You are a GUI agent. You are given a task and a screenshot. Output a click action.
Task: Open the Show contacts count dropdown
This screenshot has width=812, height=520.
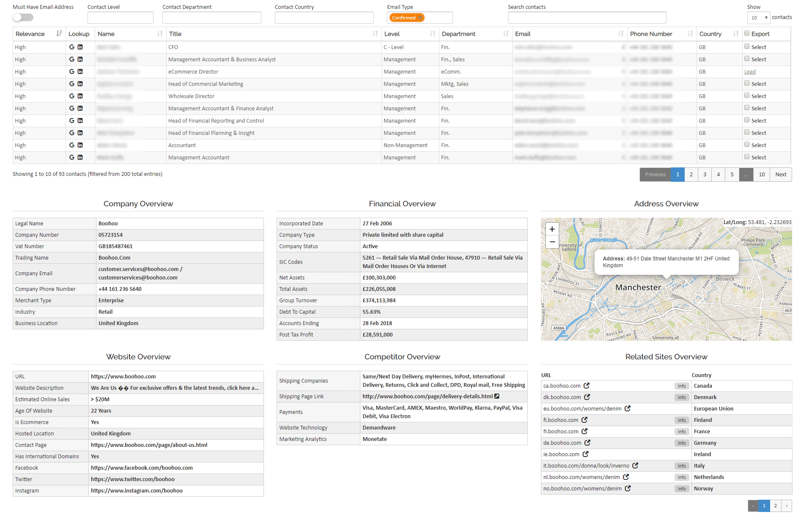(x=759, y=18)
